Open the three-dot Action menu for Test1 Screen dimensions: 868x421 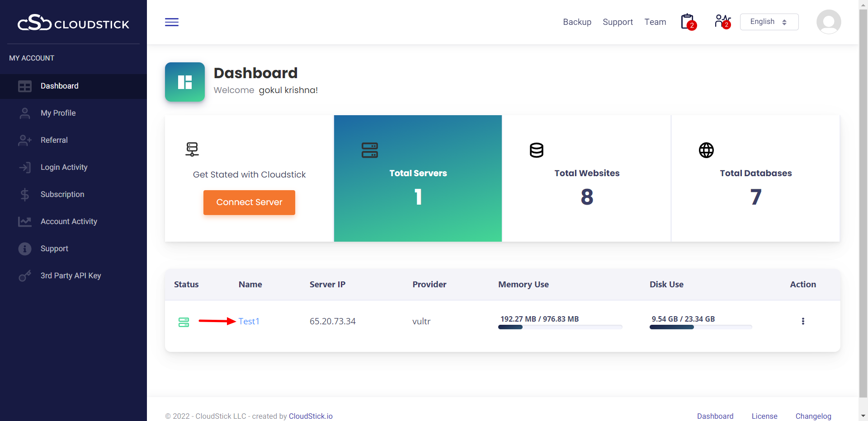803,321
